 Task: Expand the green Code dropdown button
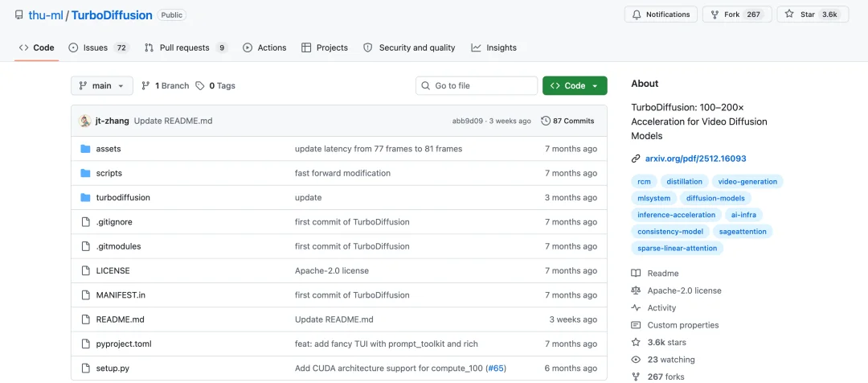pos(575,85)
